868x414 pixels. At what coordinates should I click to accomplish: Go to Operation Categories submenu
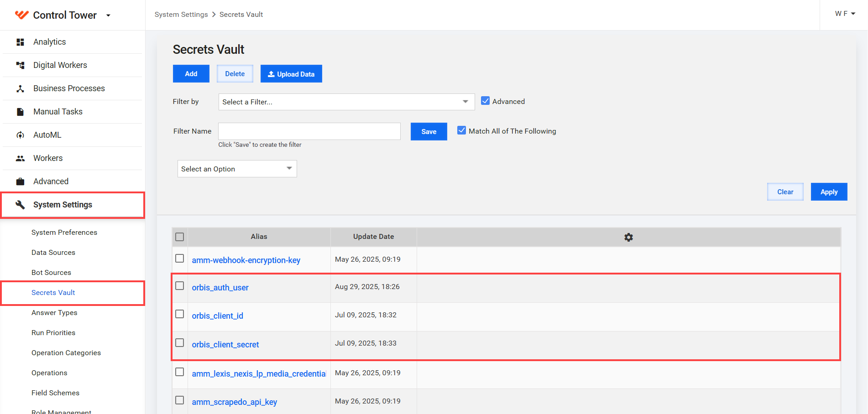click(x=66, y=353)
